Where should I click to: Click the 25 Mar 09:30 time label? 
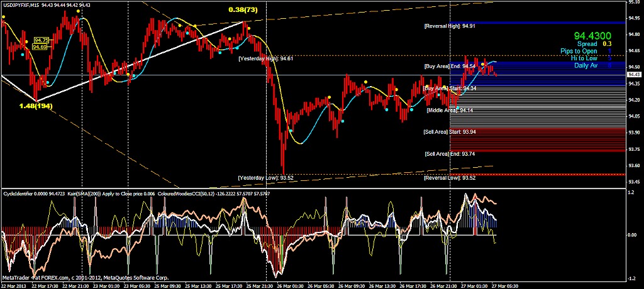[x=169, y=286]
